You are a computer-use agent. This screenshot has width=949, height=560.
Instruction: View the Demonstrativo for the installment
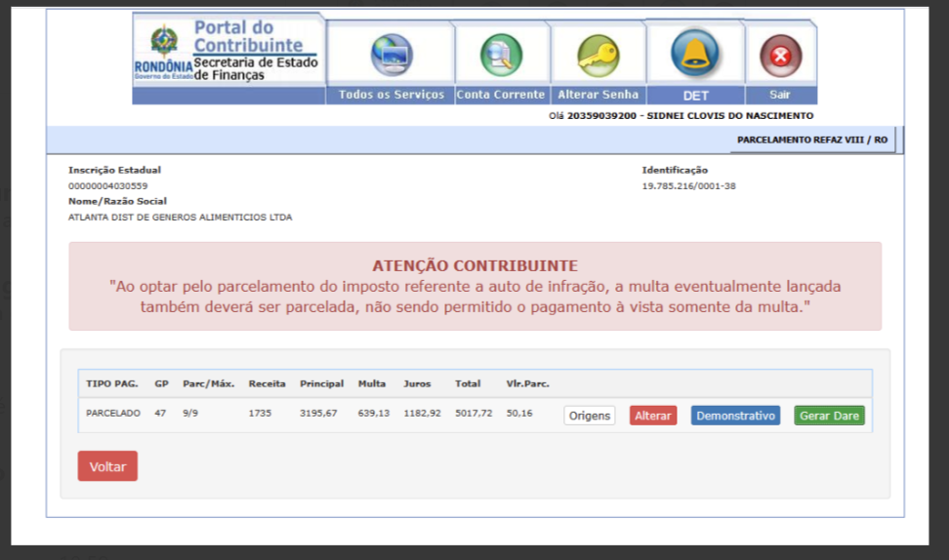[x=735, y=416]
